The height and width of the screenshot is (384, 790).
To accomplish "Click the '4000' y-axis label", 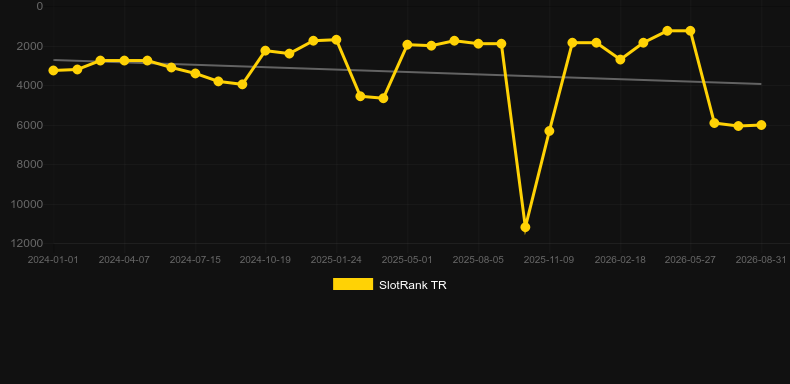I will 30,85.
